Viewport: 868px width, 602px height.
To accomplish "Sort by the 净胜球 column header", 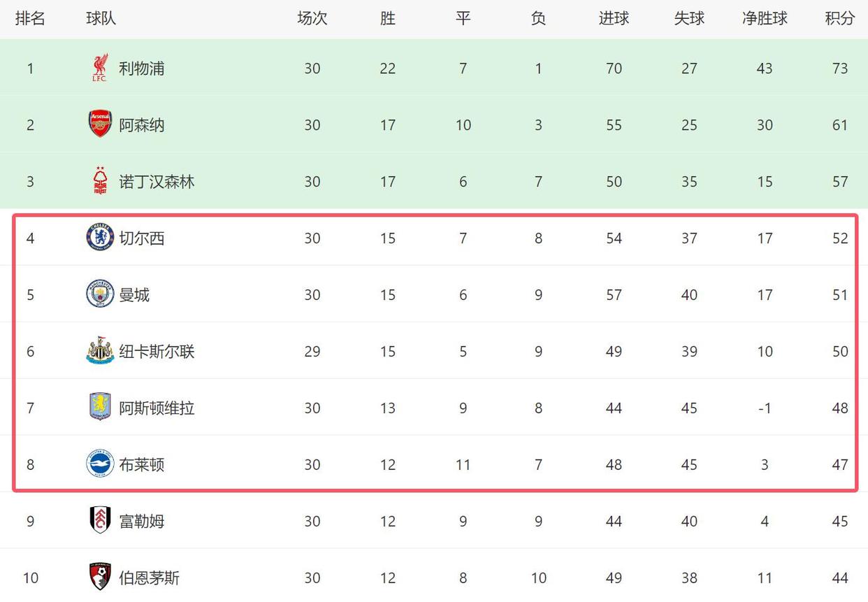I will [x=765, y=19].
